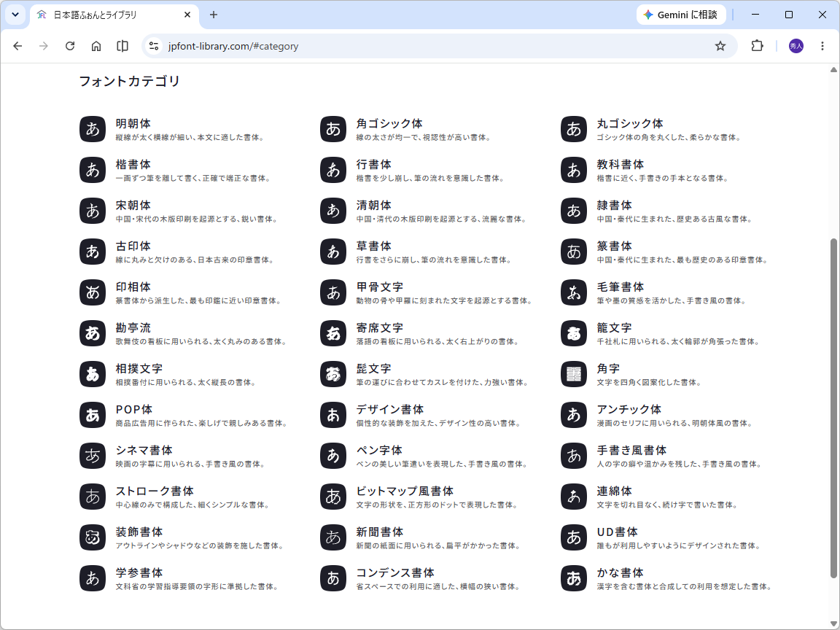Open the 教科書体 category icon
The image size is (840, 630).
pos(574,170)
